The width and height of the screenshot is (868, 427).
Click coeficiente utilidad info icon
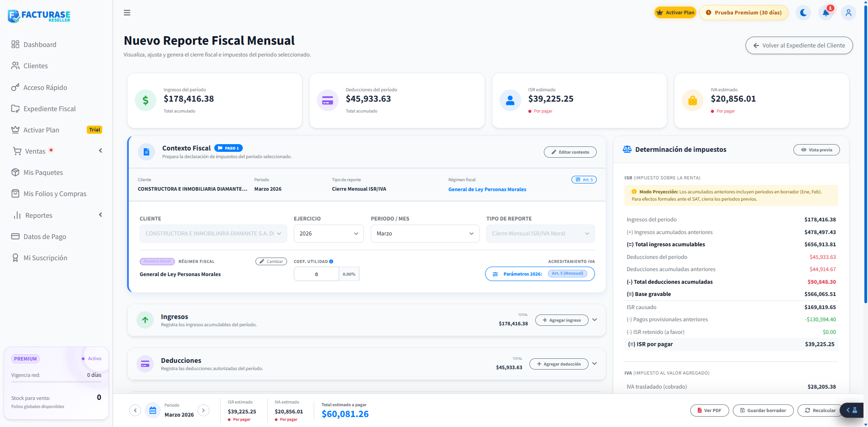click(331, 262)
